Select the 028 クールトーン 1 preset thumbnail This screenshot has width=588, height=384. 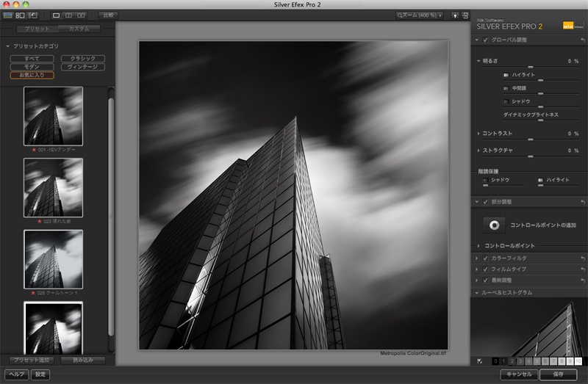click(53, 259)
